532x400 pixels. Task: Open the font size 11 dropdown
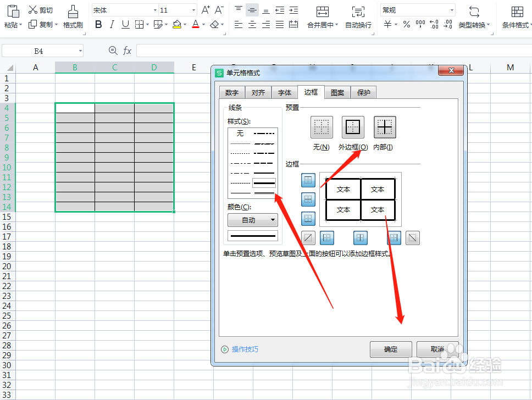tap(193, 10)
